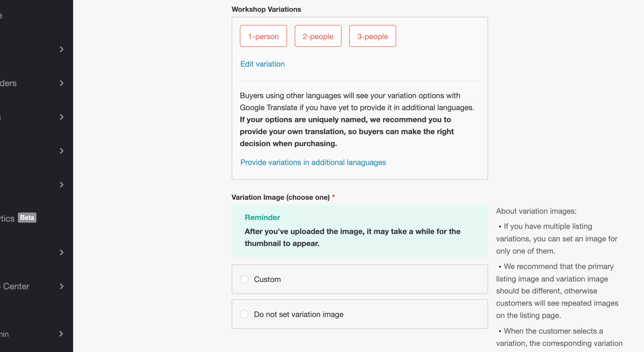Click the Edit variation link
The image size is (644, 352).
[262, 64]
